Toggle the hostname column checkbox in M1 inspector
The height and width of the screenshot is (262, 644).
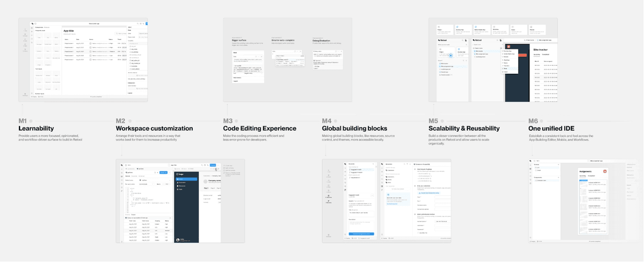coord(130,65)
